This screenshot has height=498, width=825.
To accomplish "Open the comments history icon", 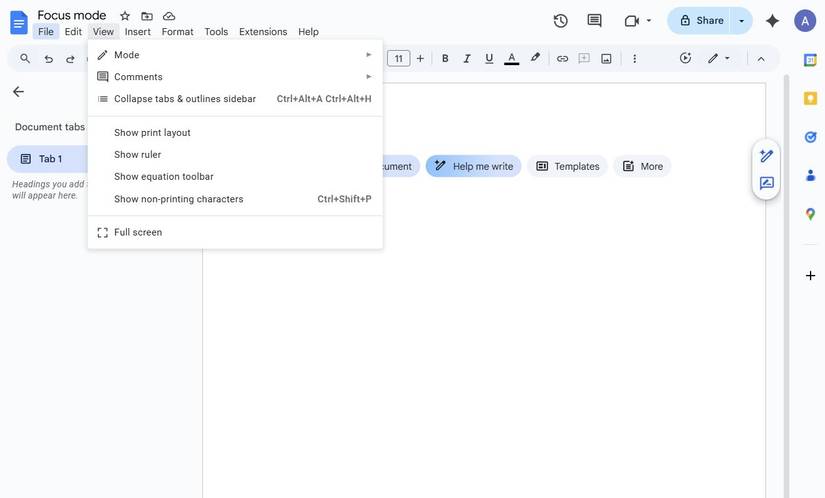I will (595, 21).
